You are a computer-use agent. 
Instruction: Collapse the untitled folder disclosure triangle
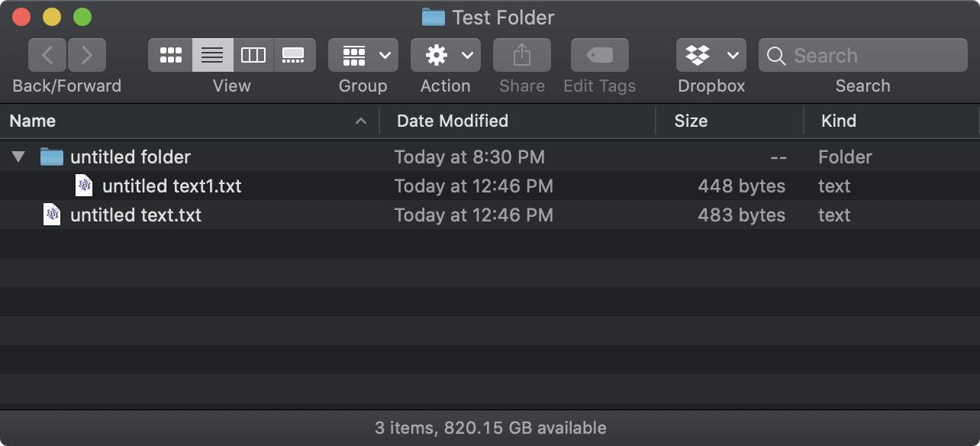coord(19,157)
